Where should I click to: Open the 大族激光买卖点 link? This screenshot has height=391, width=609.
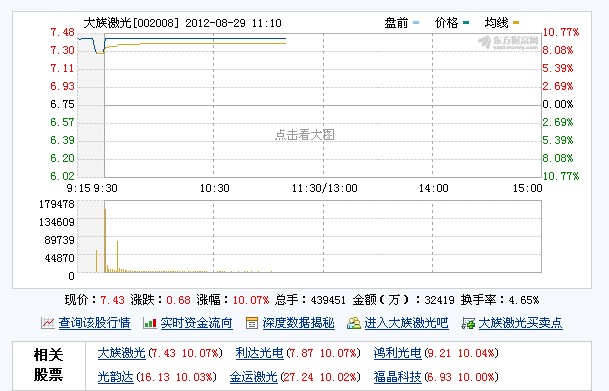tap(520, 323)
